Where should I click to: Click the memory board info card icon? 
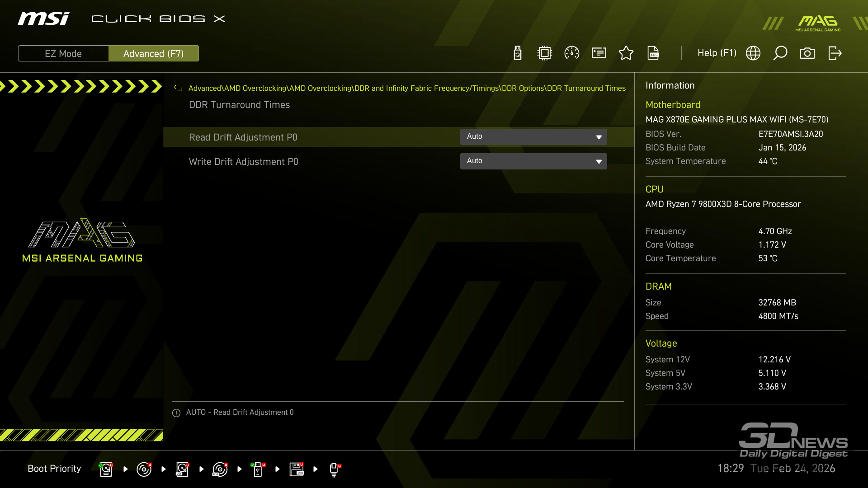click(x=599, y=53)
